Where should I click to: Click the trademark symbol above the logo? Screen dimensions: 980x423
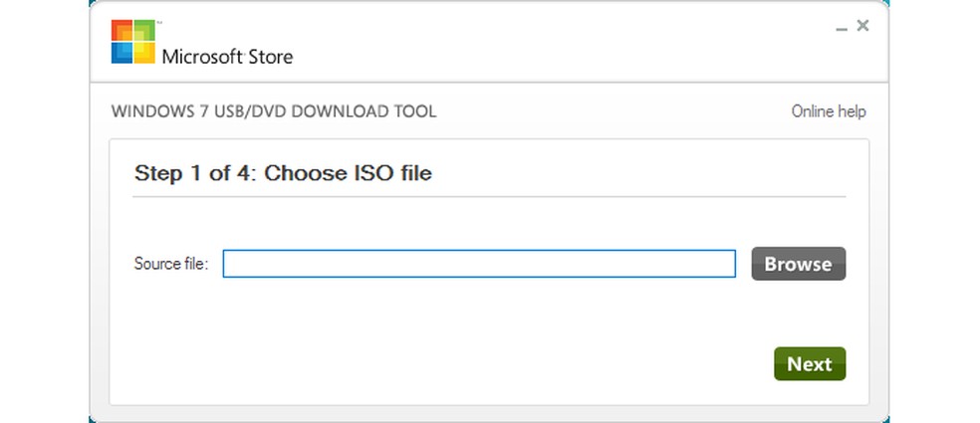pos(158,21)
